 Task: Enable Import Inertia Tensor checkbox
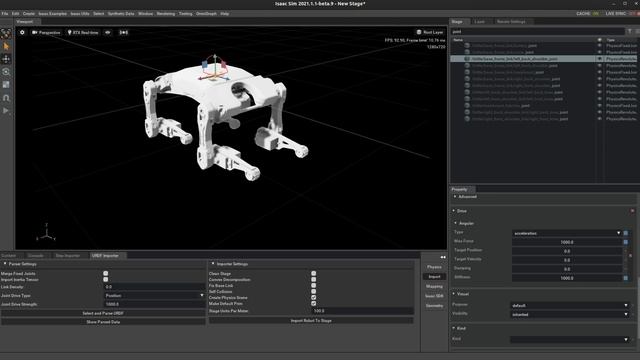pyautogui.click(x=106, y=280)
